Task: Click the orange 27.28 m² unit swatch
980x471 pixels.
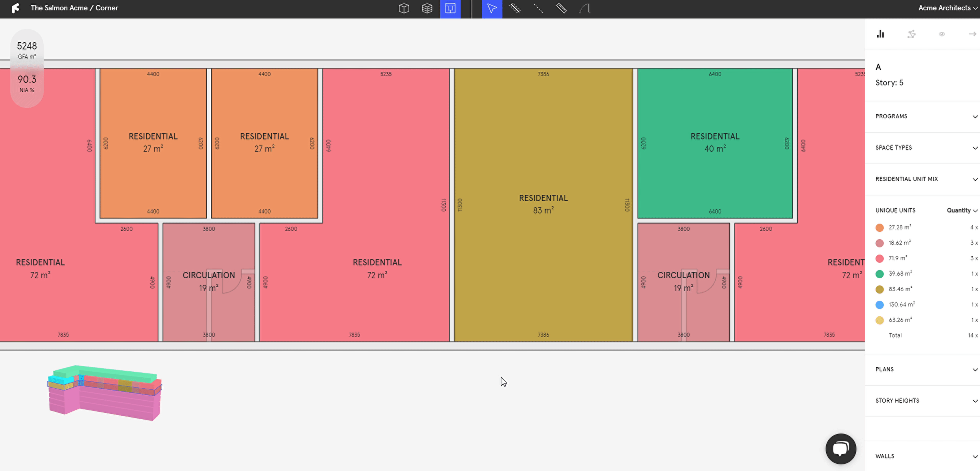Action: point(879,228)
